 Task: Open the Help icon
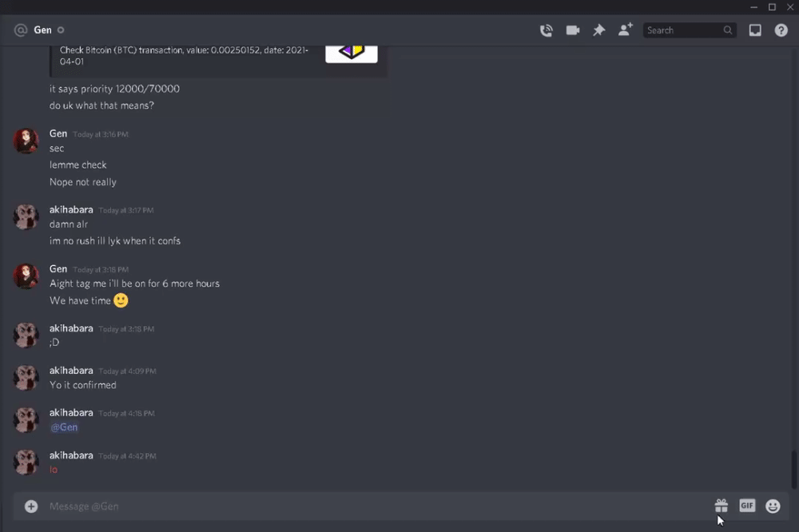781,30
